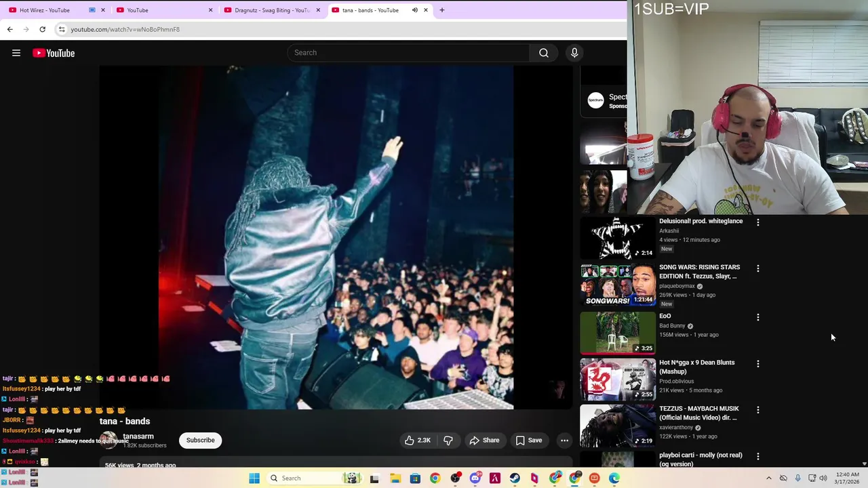Open the plaqueboymax channel name
The height and width of the screenshot is (488, 868).
coord(677,286)
